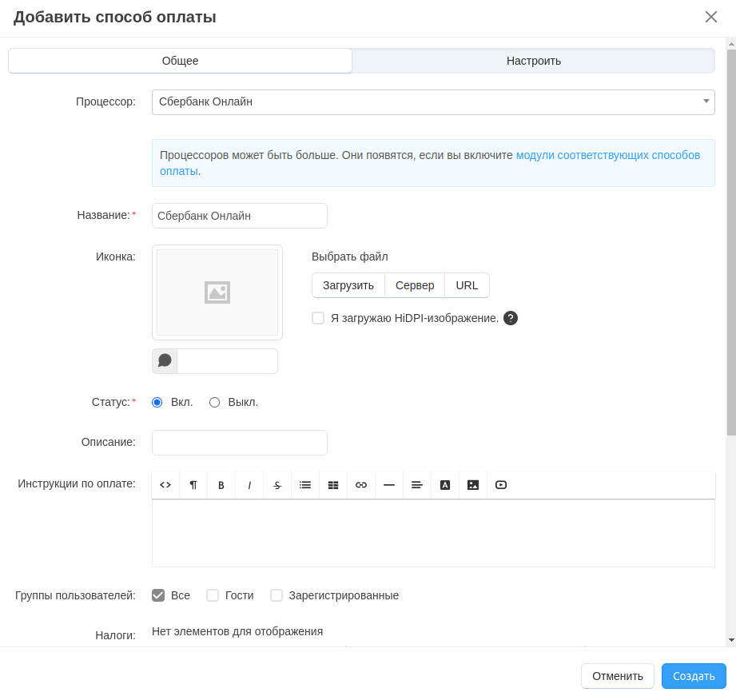Open the Процессор dropdown list

tap(433, 101)
